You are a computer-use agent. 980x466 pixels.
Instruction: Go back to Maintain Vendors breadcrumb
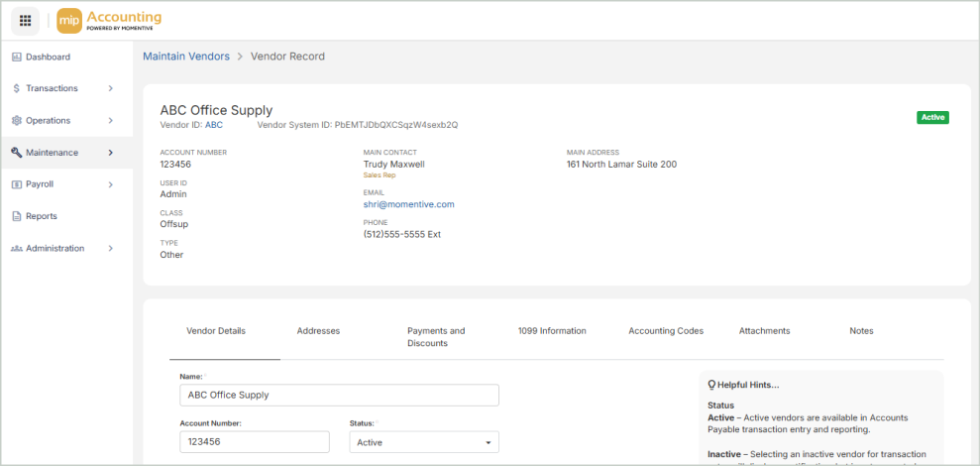pos(186,57)
